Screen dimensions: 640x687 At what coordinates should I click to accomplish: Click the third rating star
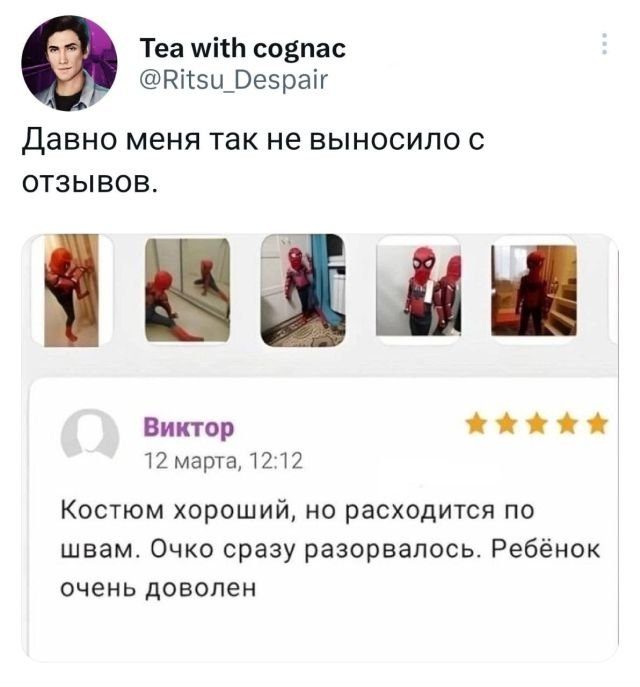coord(537,425)
